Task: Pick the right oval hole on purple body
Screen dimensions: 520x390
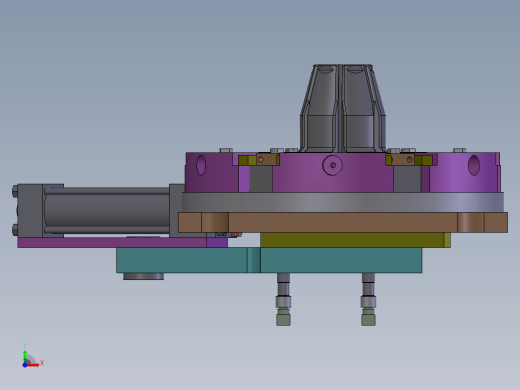Action: coord(474,165)
